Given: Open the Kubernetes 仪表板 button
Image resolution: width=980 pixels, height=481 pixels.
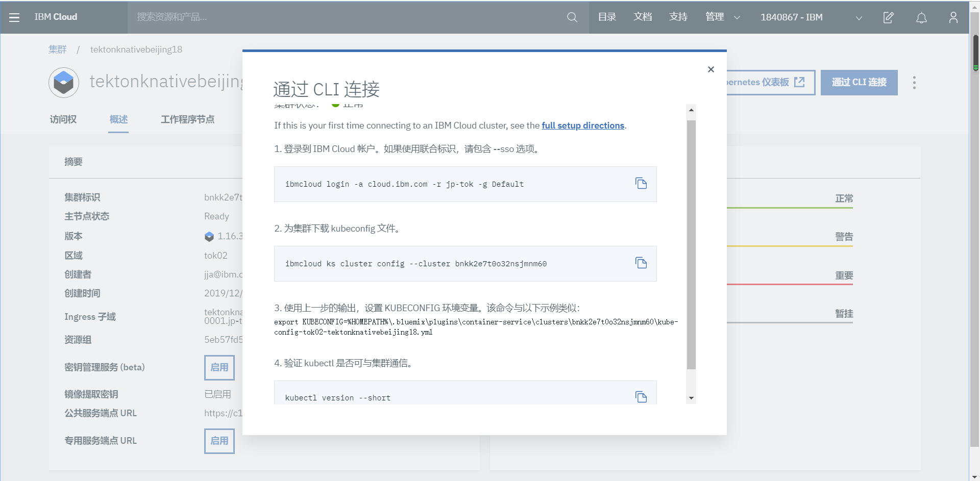Looking at the screenshot, I should pyautogui.click(x=771, y=83).
